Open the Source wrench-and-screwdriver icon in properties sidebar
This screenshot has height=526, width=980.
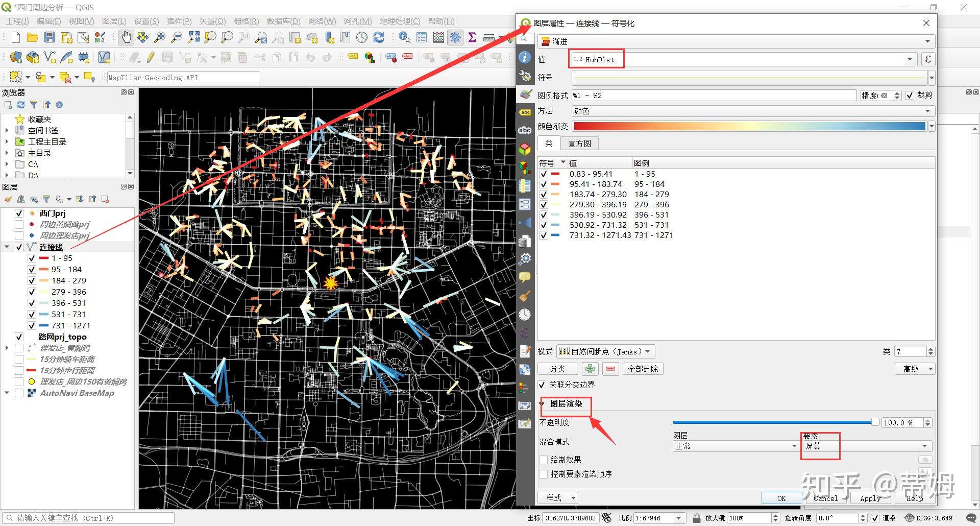[525, 76]
